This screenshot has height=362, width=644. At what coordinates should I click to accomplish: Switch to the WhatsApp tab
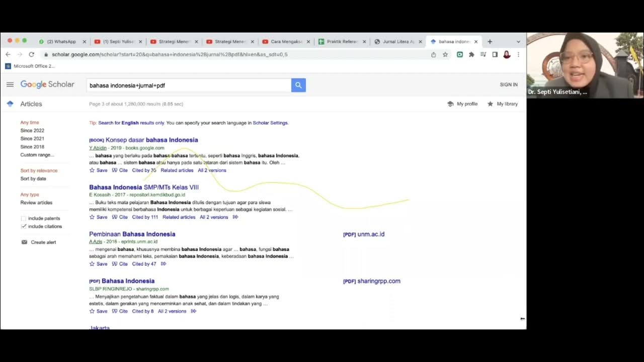61,42
